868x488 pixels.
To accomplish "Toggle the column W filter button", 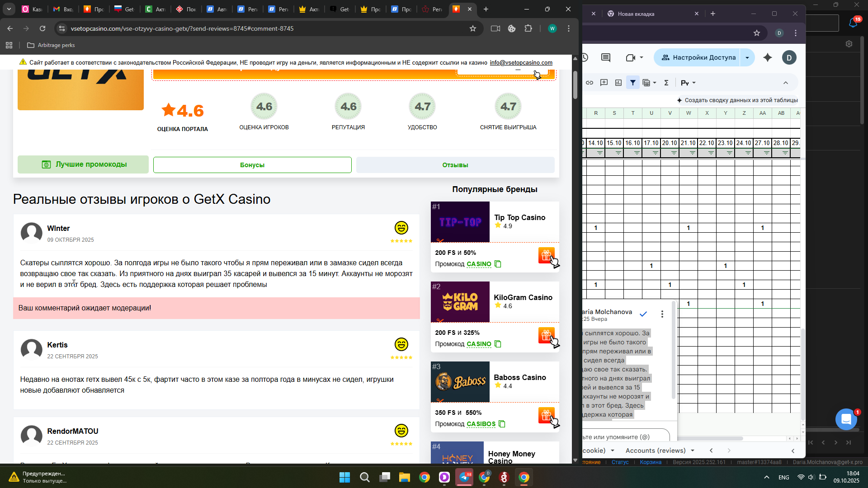I will 692,153.
